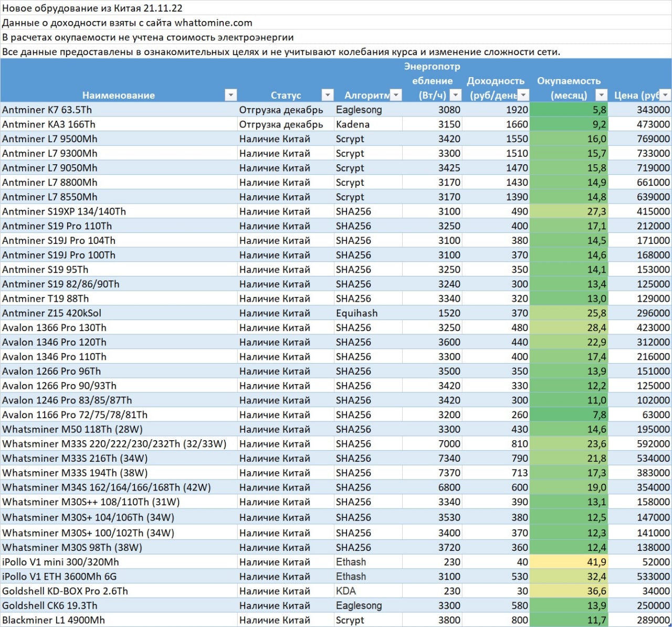Select power value 1520
The image size is (672, 627).
tap(432, 313)
